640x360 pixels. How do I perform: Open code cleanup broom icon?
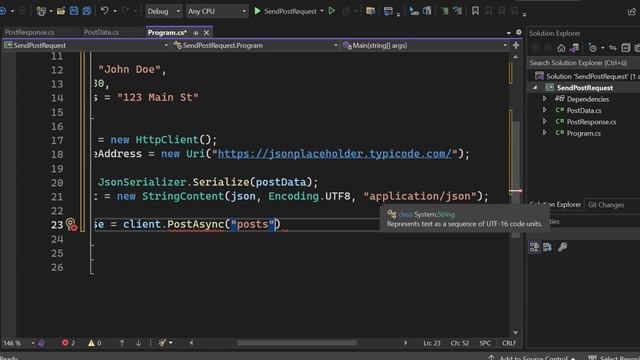tap(162, 343)
